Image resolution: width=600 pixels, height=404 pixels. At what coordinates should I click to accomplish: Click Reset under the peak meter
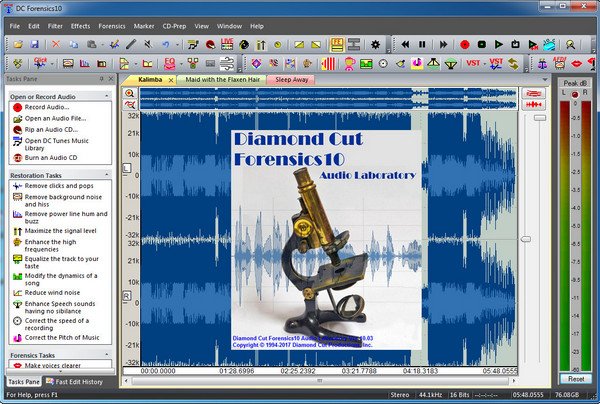tap(576, 379)
